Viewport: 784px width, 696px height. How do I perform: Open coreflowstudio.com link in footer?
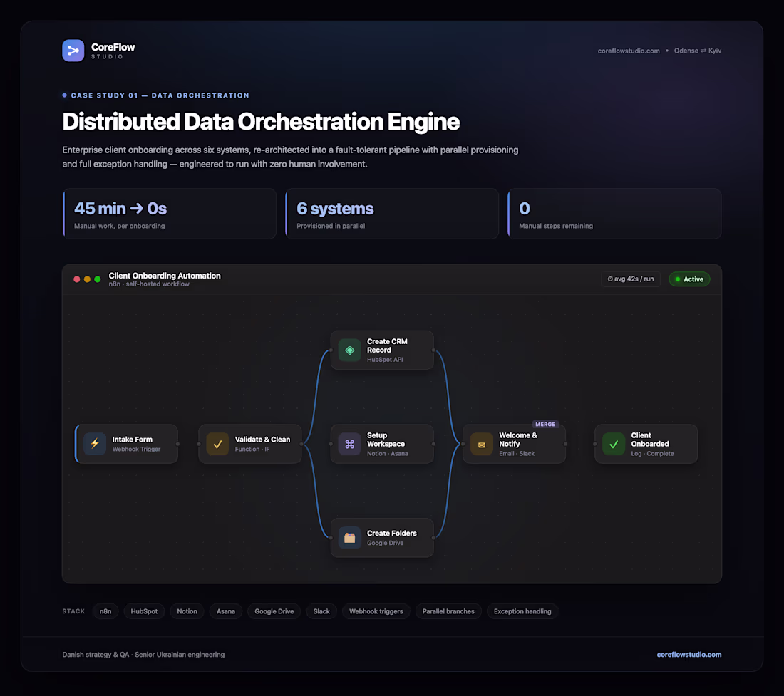689,655
